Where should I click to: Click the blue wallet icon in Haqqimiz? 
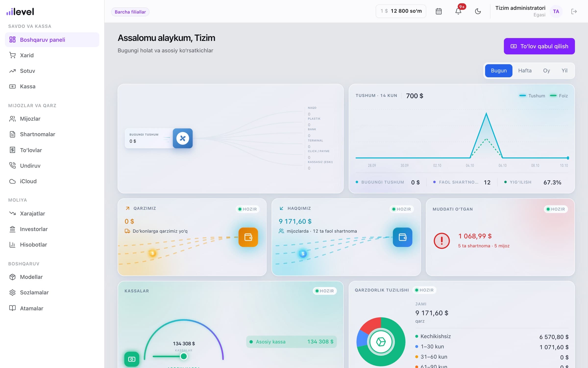402,237
